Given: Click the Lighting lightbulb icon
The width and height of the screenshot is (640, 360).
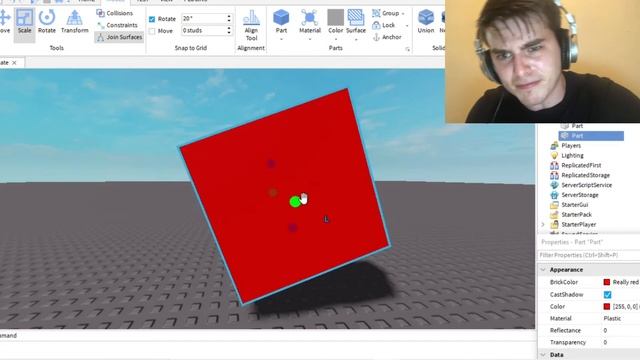Looking at the screenshot, I should (554, 156).
